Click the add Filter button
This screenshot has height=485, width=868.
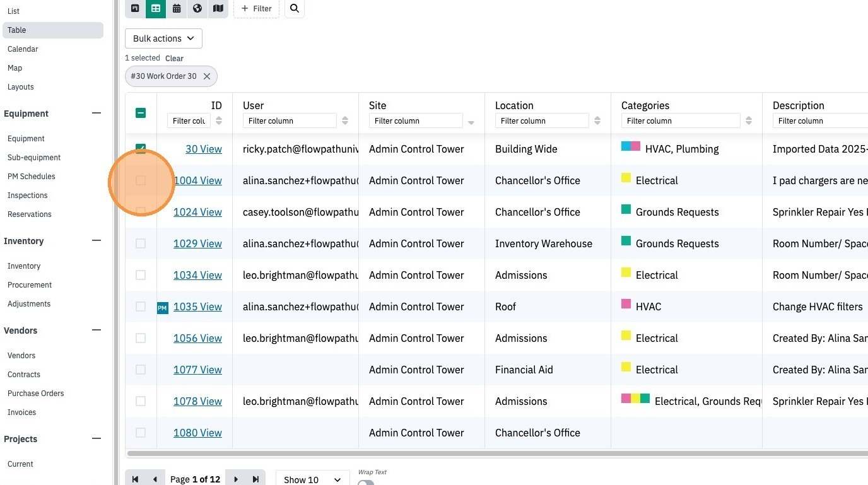256,8
